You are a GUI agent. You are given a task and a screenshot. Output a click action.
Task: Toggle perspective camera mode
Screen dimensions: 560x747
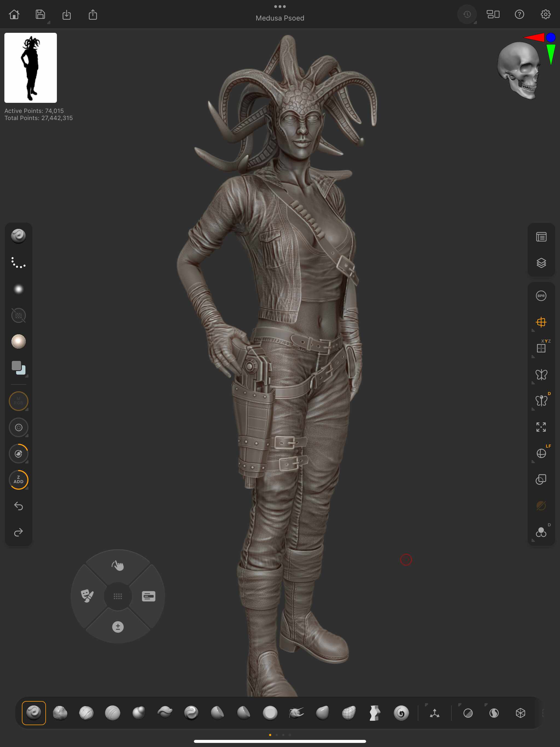pyautogui.click(x=541, y=322)
